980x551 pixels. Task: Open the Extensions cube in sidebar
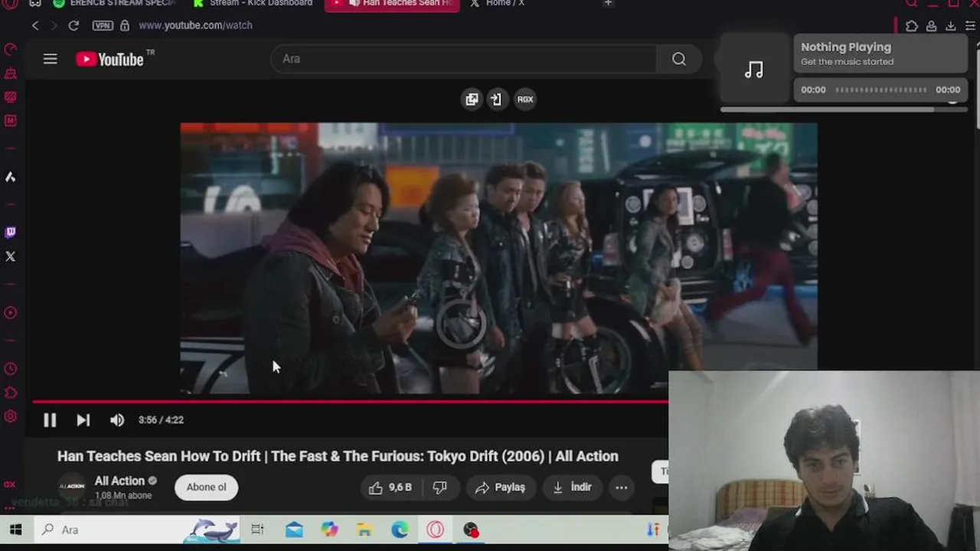pyautogui.click(x=11, y=393)
